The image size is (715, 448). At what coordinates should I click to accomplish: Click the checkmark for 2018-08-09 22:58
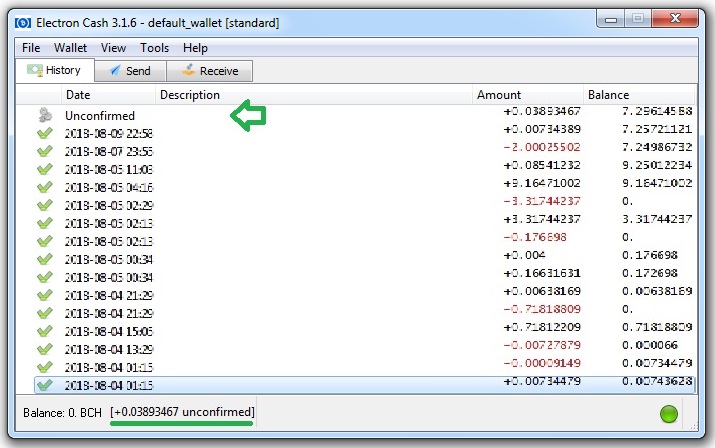pyautogui.click(x=45, y=133)
